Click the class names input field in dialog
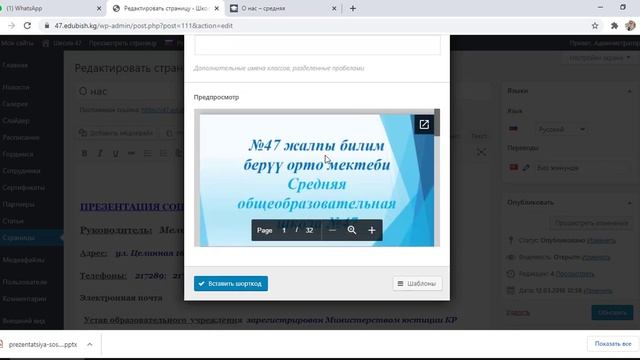Screen dimensions: 640x360 318,44
